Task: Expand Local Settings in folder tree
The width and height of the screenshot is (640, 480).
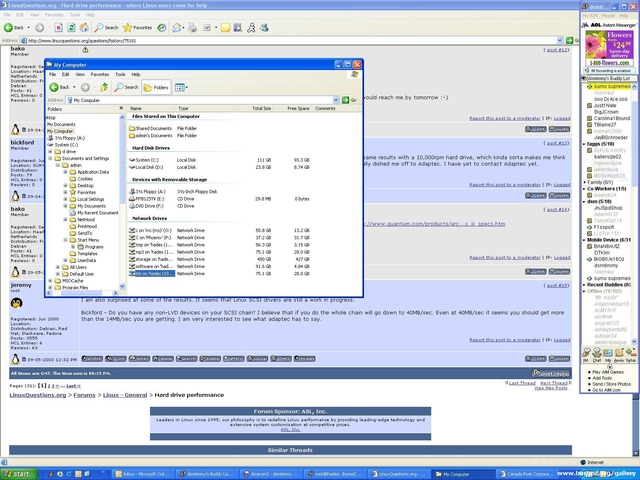Action: [65, 199]
